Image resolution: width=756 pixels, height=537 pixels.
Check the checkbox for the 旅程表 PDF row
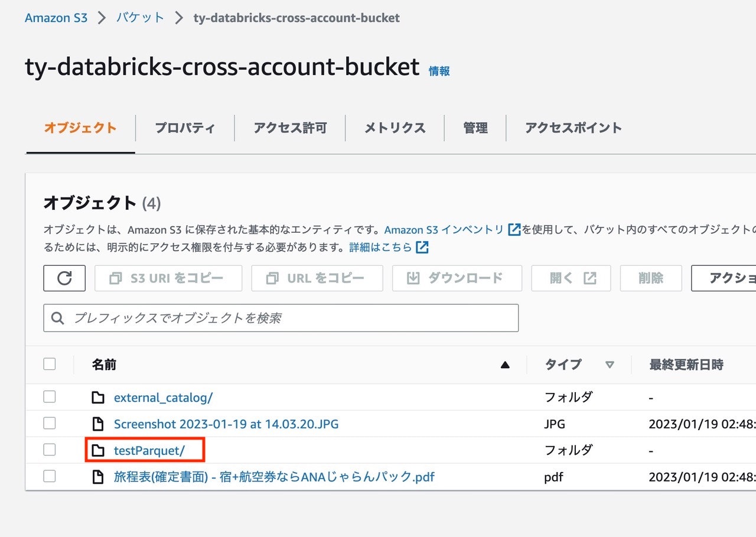(x=49, y=476)
